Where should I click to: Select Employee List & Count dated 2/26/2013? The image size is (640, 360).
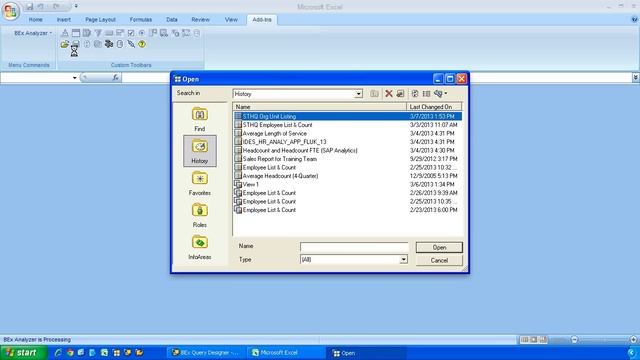coord(348,193)
